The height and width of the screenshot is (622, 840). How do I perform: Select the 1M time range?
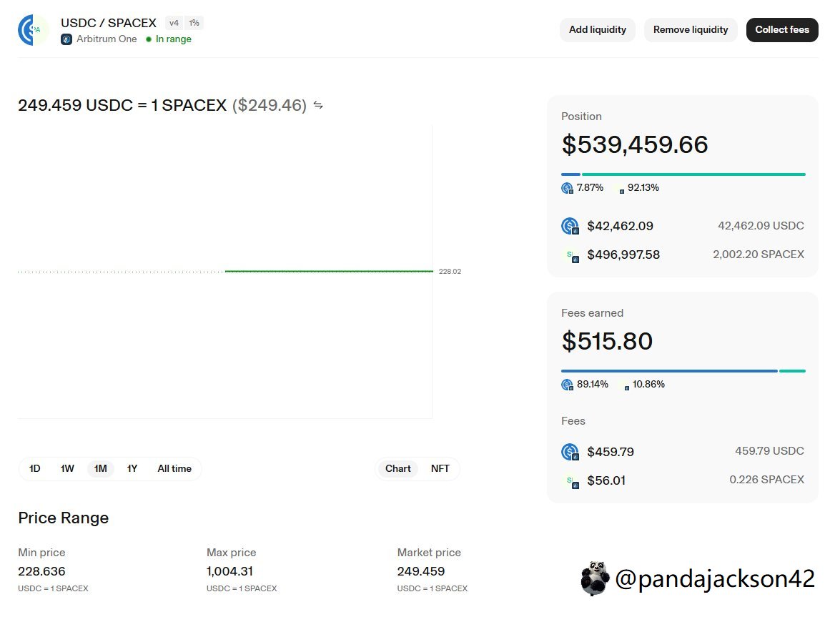click(101, 469)
